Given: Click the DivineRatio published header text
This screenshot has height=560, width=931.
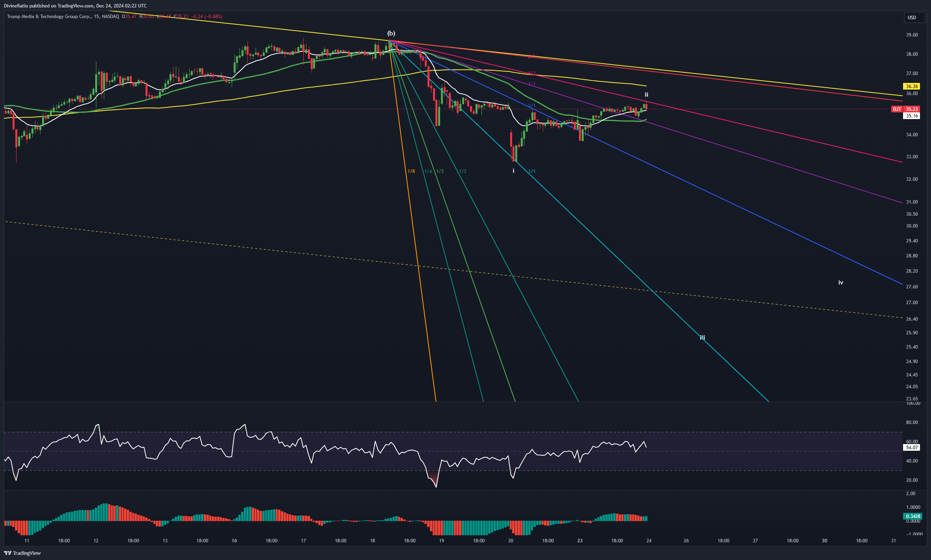Looking at the screenshot, I should coord(75,6).
